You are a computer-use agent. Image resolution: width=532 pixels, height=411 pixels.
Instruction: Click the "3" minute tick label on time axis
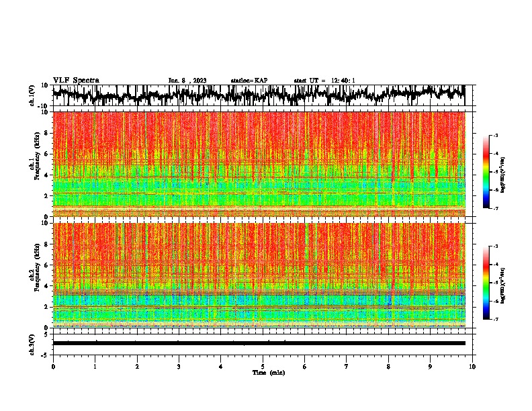click(x=179, y=367)
